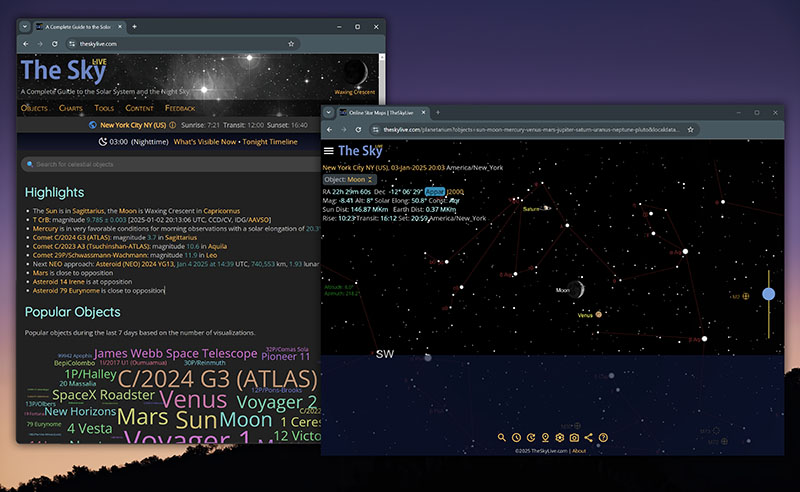Open the Tools menu
The image size is (800, 492).
[x=104, y=107]
